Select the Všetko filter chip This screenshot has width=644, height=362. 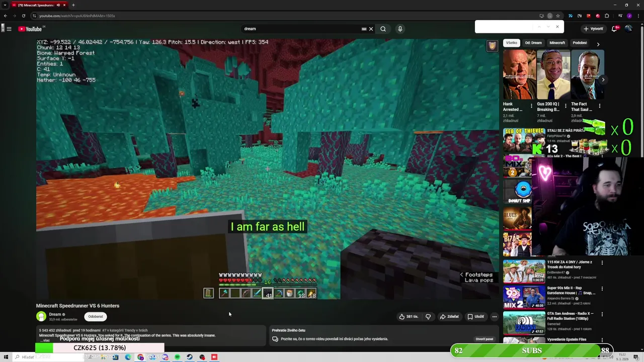click(x=512, y=43)
